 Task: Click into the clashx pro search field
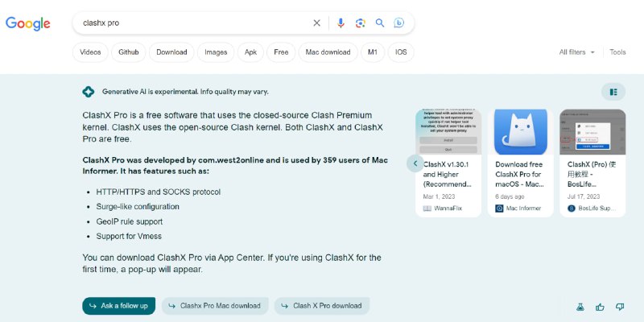pos(193,23)
